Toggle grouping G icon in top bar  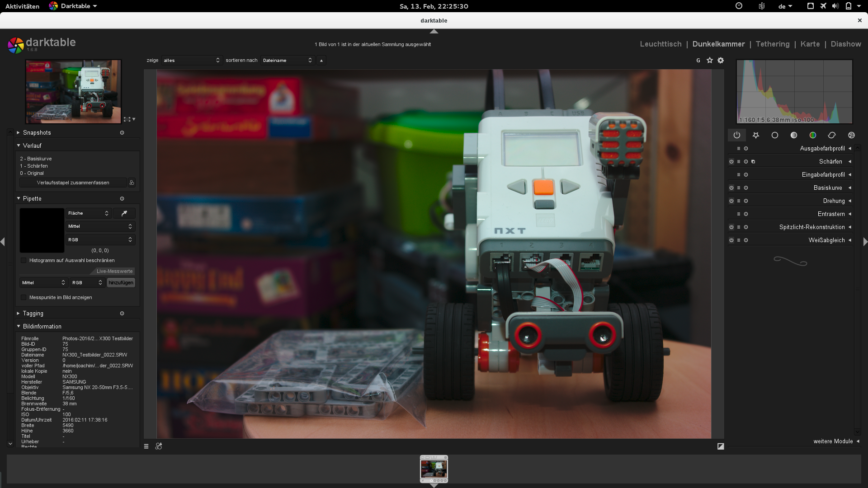click(698, 61)
